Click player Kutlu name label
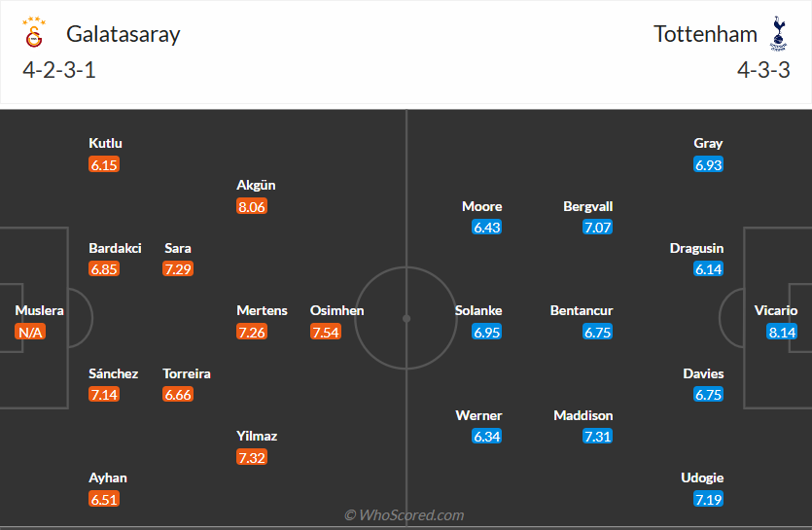Image resolution: width=812 pixels, height=530 pixels. coord(105,143)
